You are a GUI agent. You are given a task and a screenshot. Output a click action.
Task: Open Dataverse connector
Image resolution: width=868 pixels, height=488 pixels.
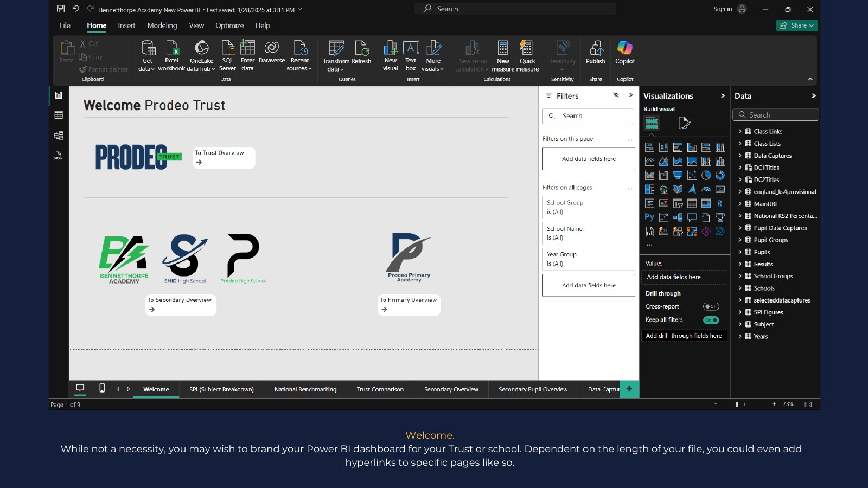(x=272, y=52)
